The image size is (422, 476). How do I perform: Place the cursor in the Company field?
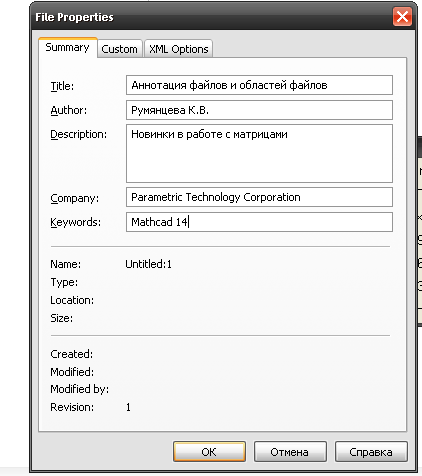(259, 197)
